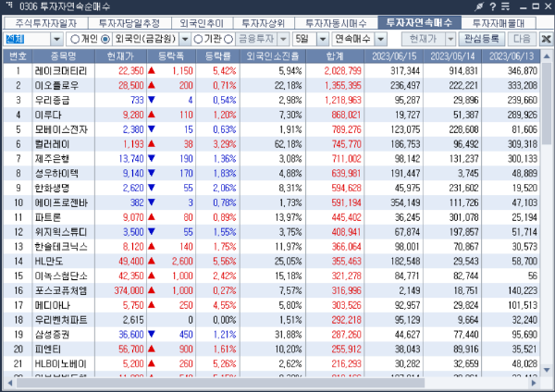Click the blue down arrow in 삼성증권 row
Screen dimensions: 555x392
[152, 335]
